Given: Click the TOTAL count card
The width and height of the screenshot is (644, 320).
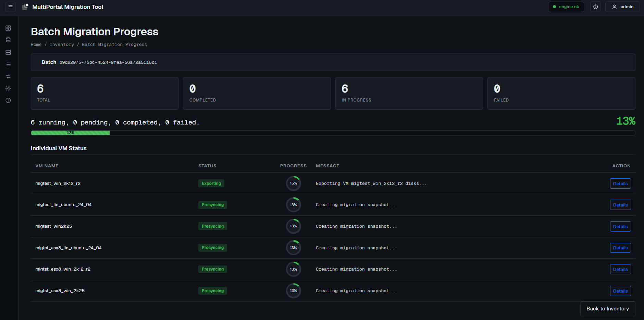Looking at the screenshot, I should click(104, 93).
